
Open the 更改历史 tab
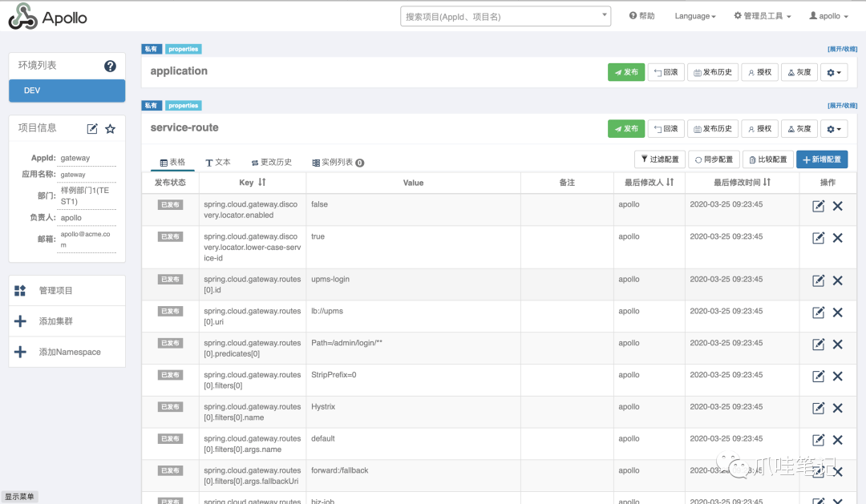[x=271, y=163]
